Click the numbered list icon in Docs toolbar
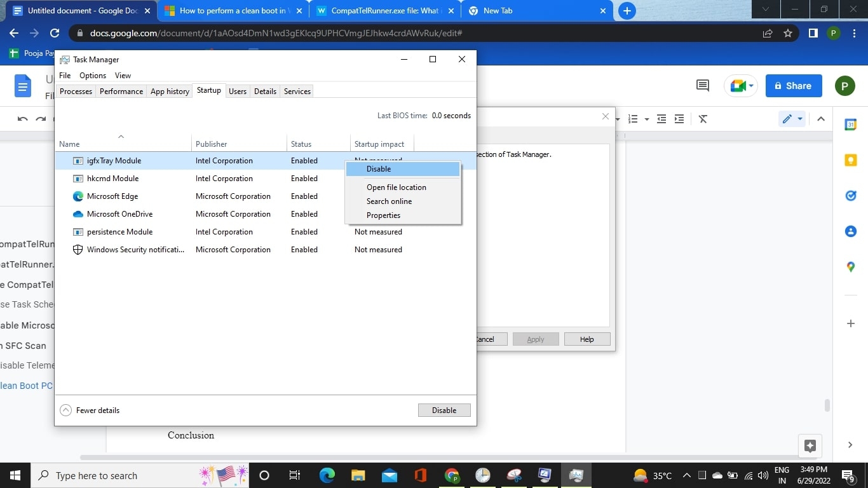The image size is (868, 488). [632, 119]
